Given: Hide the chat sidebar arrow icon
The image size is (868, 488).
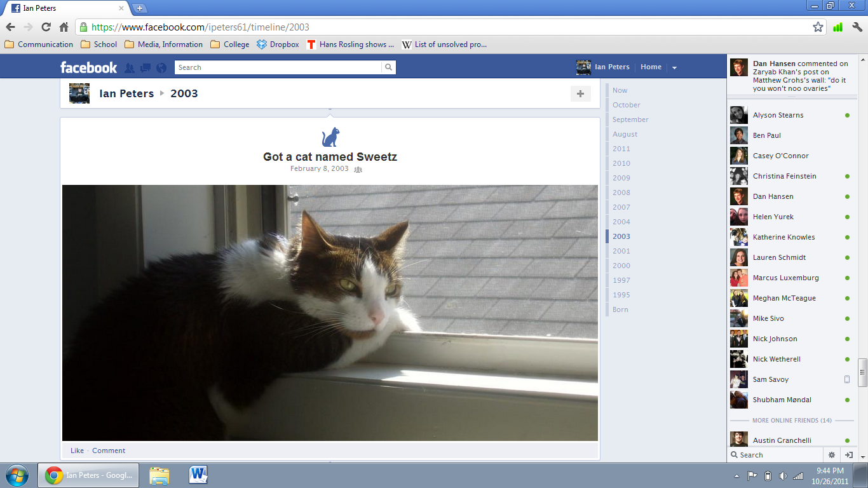Looking at the screenshot, I should tap(849, 455).
